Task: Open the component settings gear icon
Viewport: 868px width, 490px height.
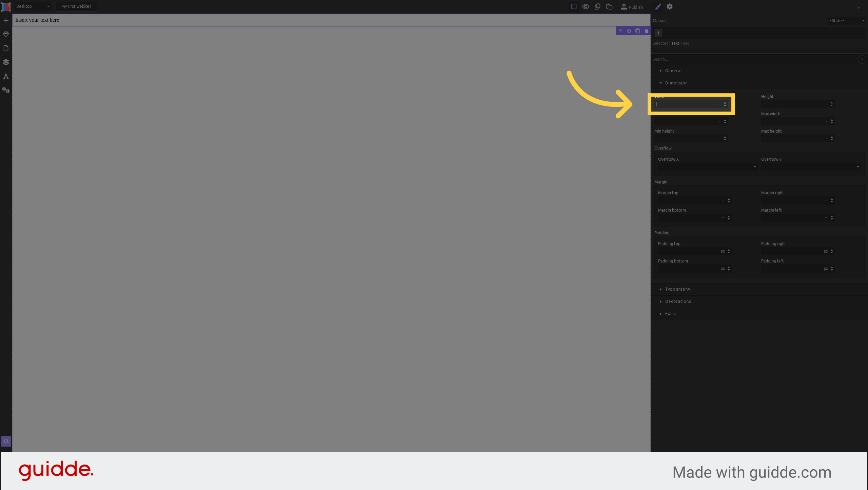Action: [670, 6]
